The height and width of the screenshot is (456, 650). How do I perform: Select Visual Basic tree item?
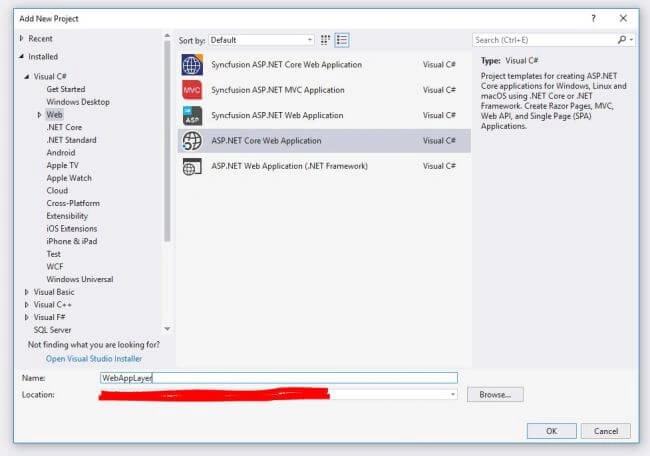click(x=54, y=292)
